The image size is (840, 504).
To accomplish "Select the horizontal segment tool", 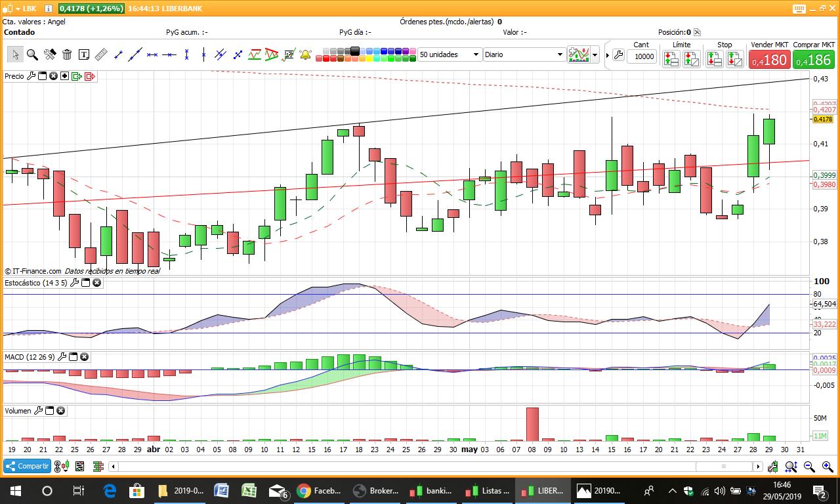I will tap(152, 54).
